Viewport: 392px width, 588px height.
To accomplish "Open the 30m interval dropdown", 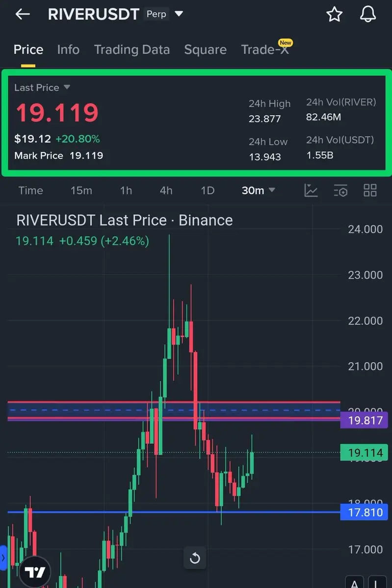I will [x=258, y=191].
